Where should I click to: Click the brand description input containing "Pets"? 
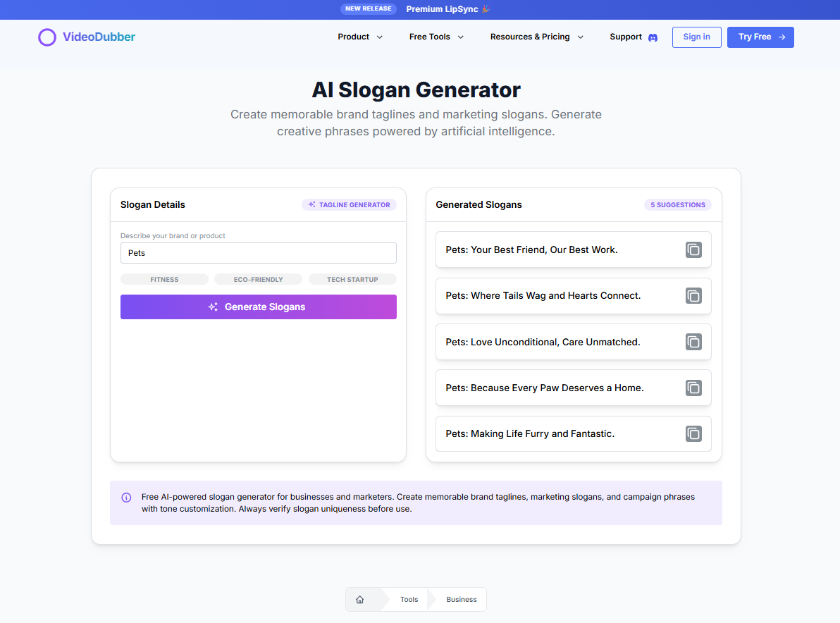(258, 253)
